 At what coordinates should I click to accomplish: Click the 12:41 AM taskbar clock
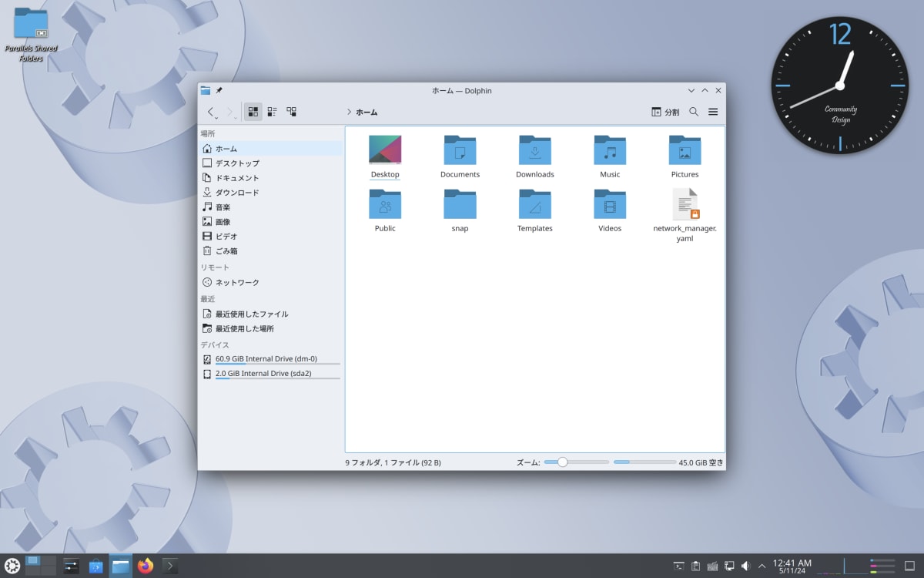pyautogui.click(x=792, y=566)
